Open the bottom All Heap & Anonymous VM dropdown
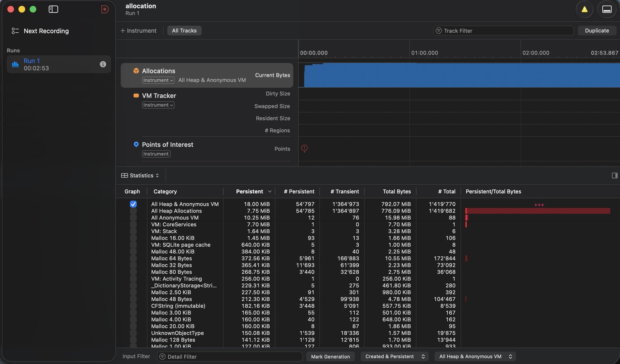This screenshot has height=364, width=620. 475,356
